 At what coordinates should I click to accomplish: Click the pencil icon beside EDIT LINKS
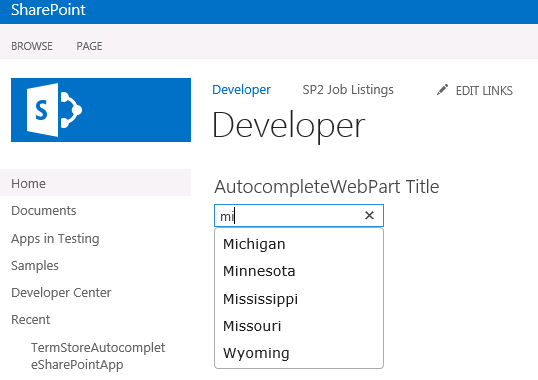[442, 90]
